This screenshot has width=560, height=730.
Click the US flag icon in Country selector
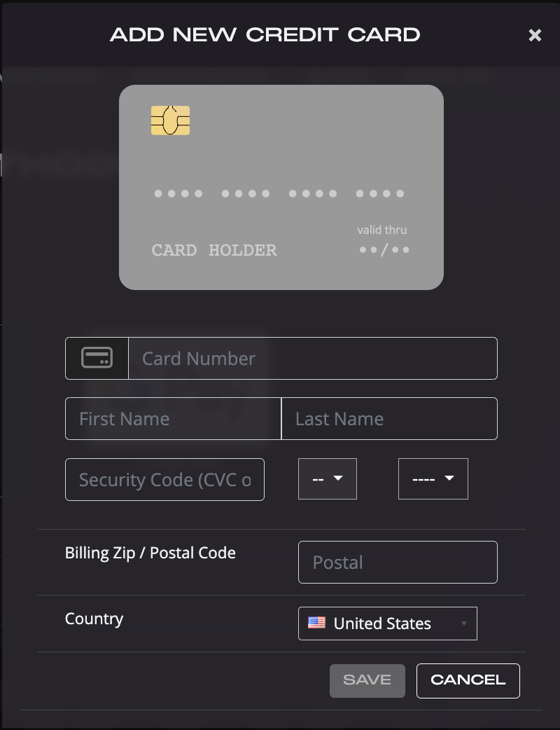[x=316, y=623]
